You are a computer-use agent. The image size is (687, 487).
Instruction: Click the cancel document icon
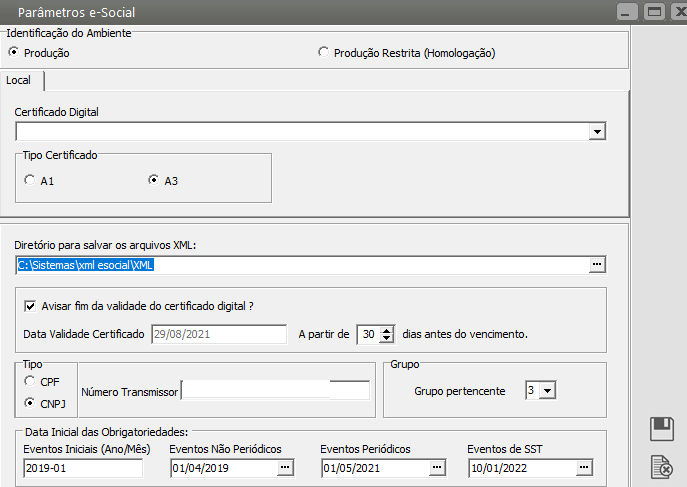[661, 466]
